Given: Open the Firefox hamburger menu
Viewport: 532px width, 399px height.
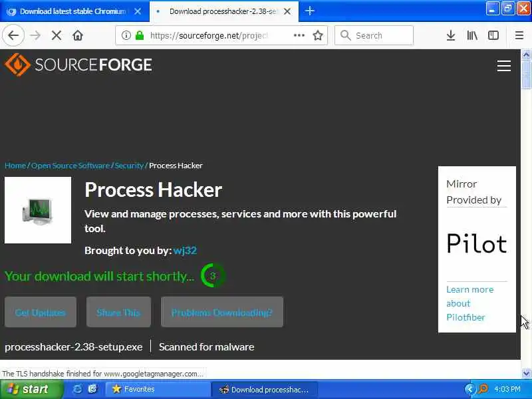Looking at the screenshot, I should [519, 35].
